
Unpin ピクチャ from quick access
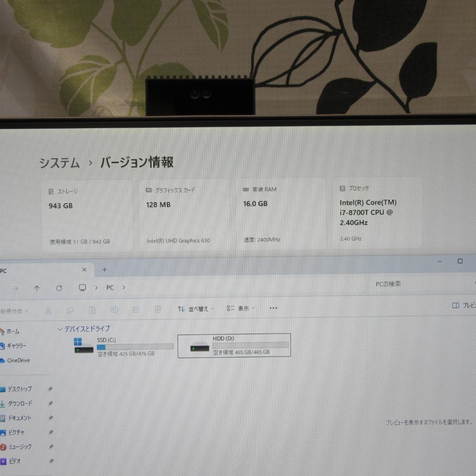click(51, 432)
